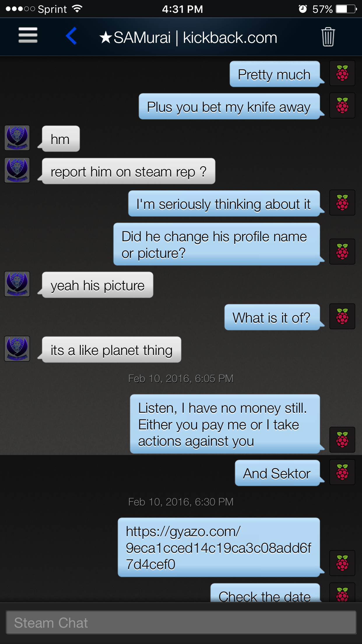
Task: Delete chat with the trash icon
Action: click(328, 37)
